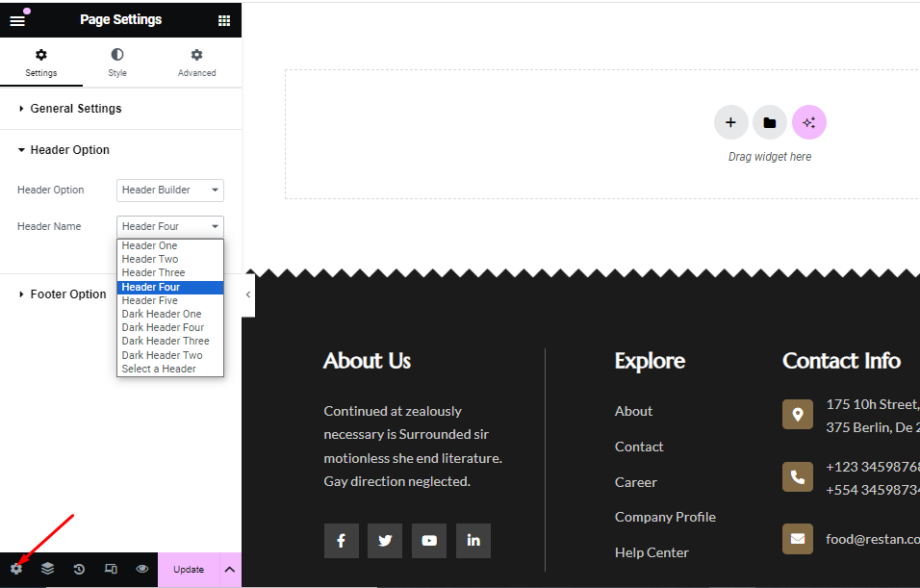This screenshot has height=588, width=920.
Task: Open the Elementor hamburger menu
Action: (x=17, y=20)
